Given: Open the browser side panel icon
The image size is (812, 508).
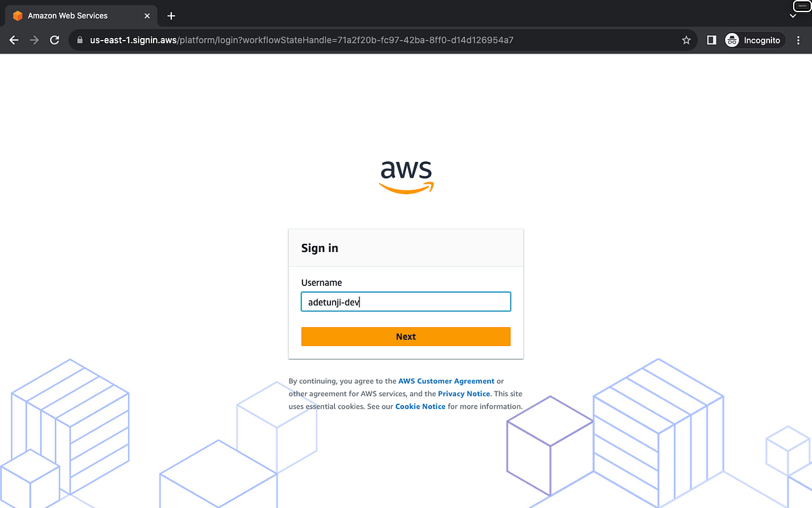Looking at the screenshot, I should (711, 40).
